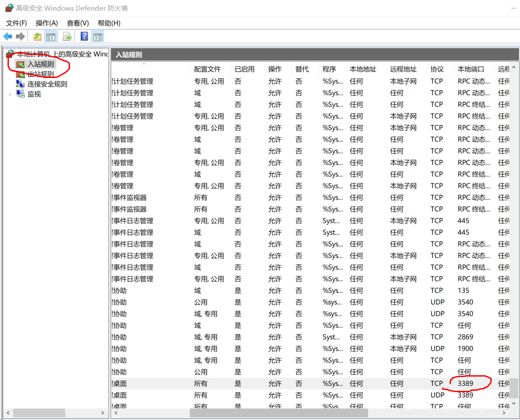520x420 pixels.
Task: Select 协助 rule row with port 135
Action: tap(311, 291)
